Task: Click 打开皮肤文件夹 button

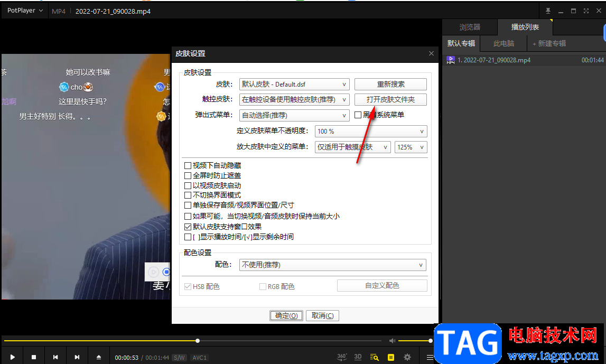Action: tap(391, 100)
